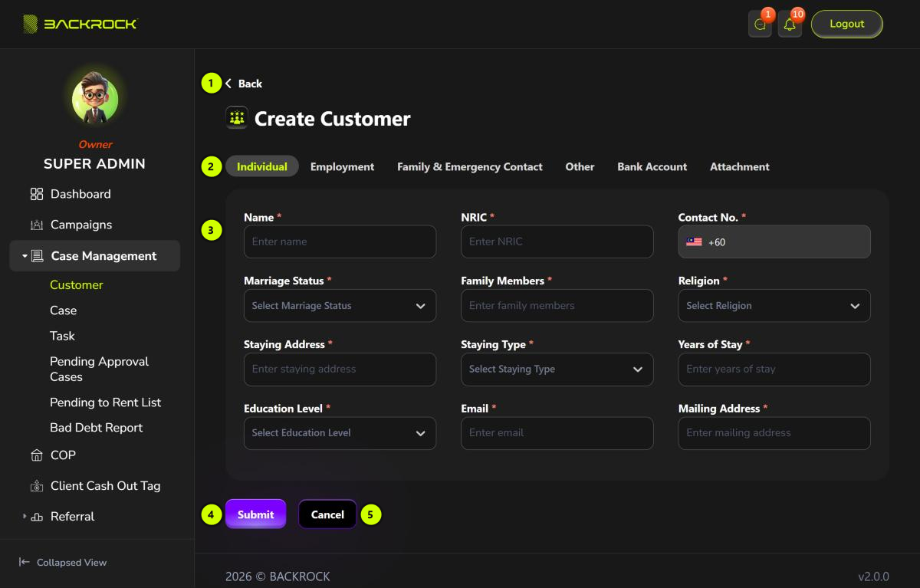The width and height of the screenshot is (920, 588).
Task: Open Pending Approval Cases
Action: pos(100,369)
